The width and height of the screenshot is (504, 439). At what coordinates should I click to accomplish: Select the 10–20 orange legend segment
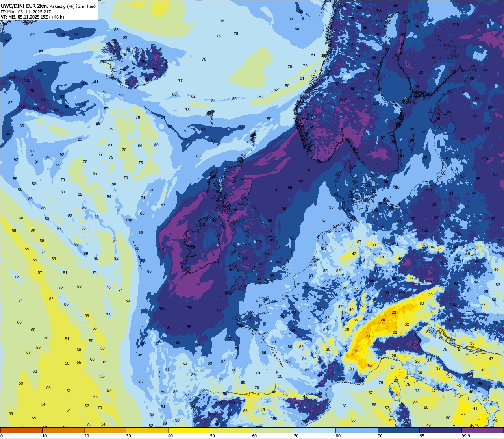(63, 430)
